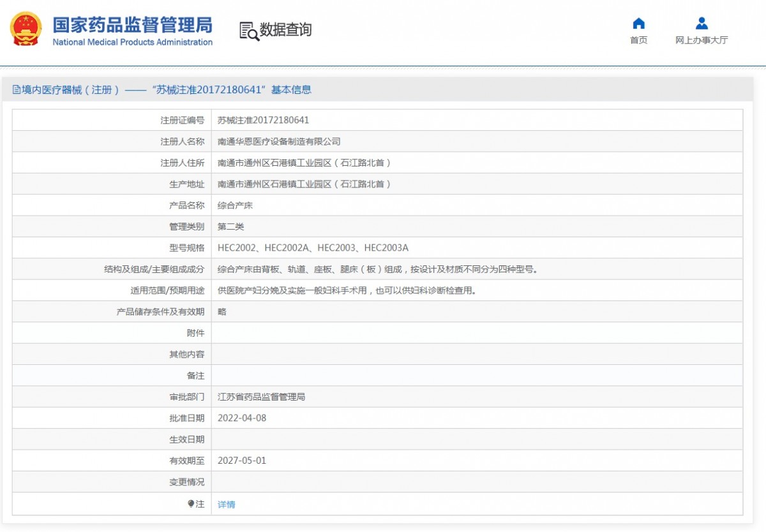
Task: Click the 首页 house icon
Action: tap(638, 24)
